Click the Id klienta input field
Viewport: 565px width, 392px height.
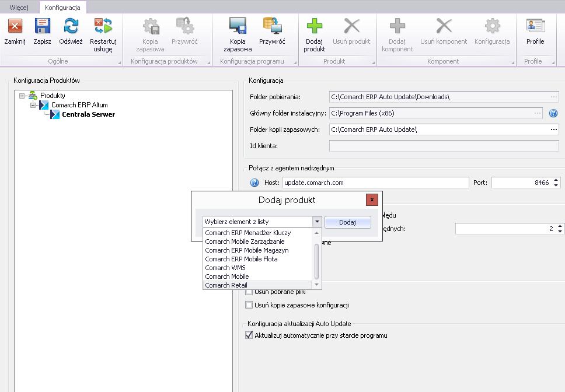click(444, 146)
